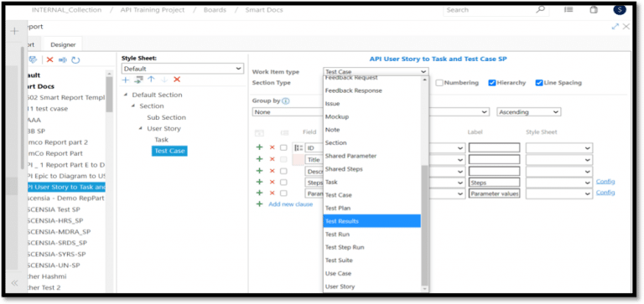Open Config link for Parameter values row
Image resolution: width=644 pixels, height=304 pixels.
[605, 193]
